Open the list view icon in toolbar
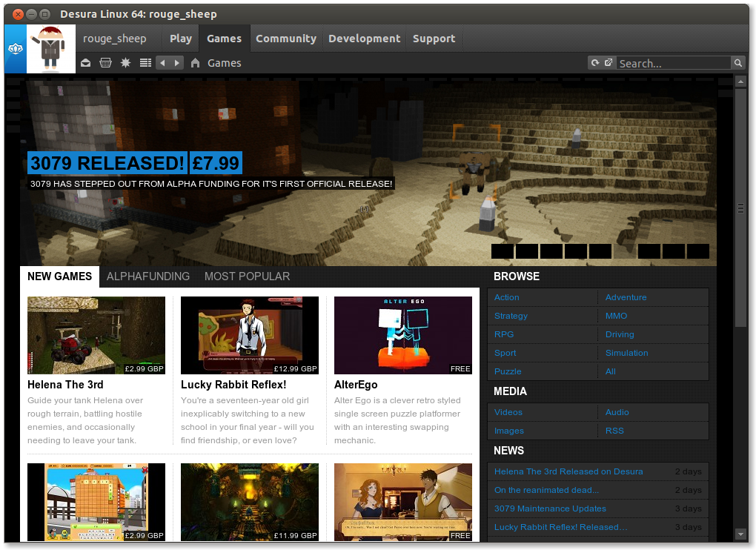The image size is (756, 550). (145, 63)
